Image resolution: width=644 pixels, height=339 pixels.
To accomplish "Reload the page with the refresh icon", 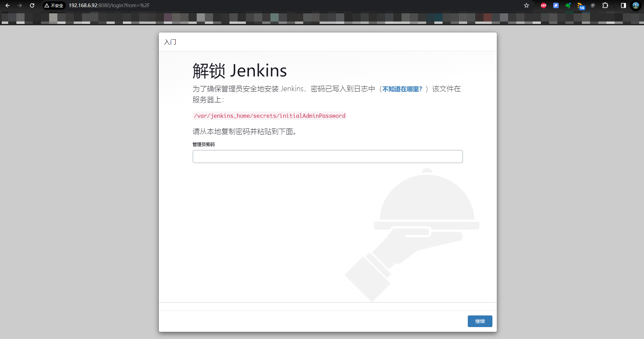I will pyautogui.click(x=32, y=5).
